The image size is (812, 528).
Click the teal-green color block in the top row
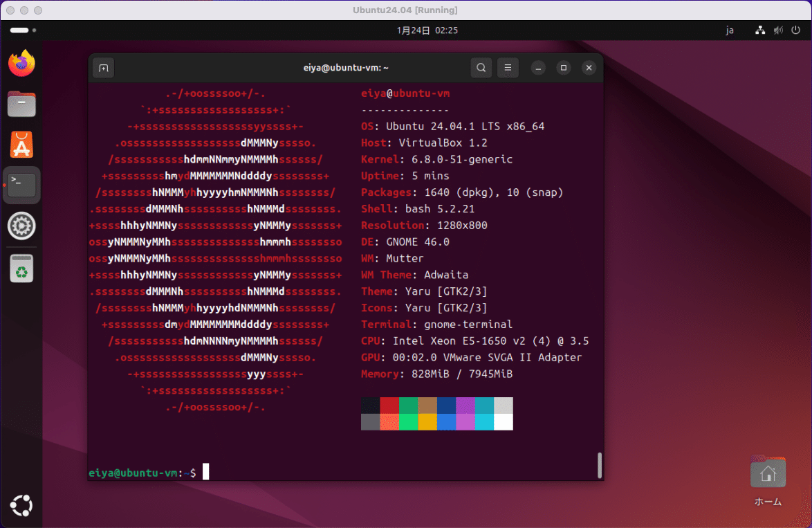coord(408,406)
